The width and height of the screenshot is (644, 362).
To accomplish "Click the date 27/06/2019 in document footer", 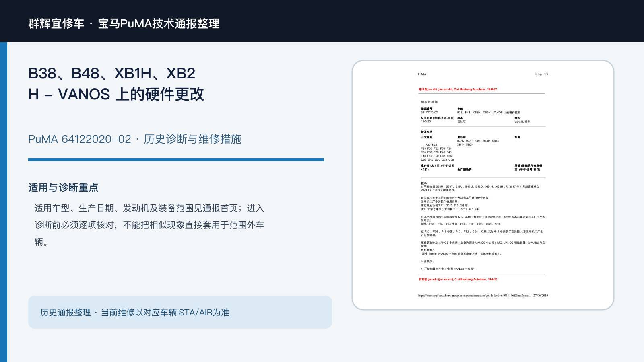I will pos(541,296).
